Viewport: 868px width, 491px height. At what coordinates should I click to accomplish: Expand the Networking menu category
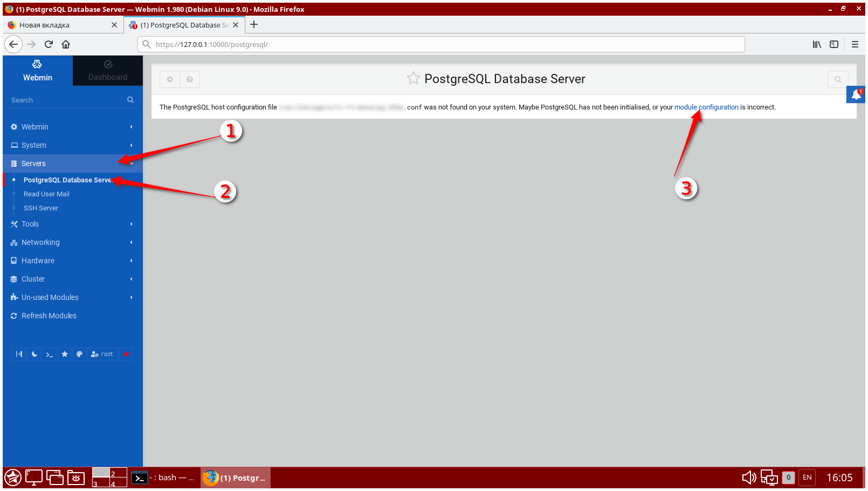73,242
